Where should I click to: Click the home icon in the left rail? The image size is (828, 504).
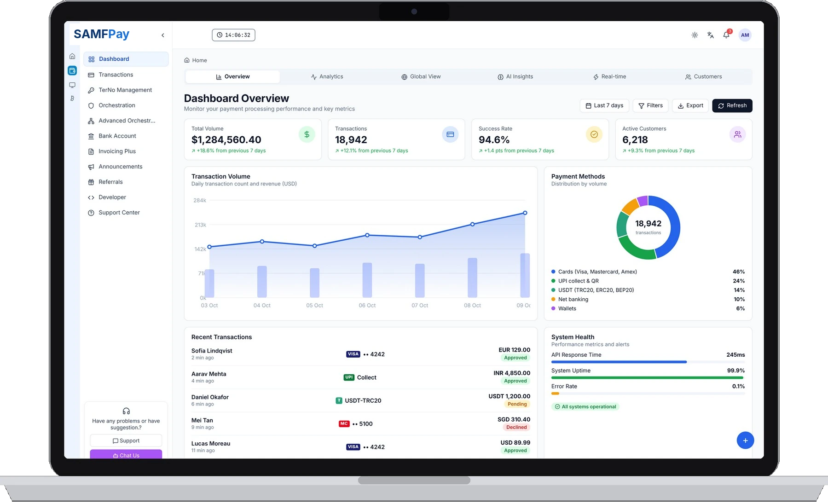pos(72,56)
